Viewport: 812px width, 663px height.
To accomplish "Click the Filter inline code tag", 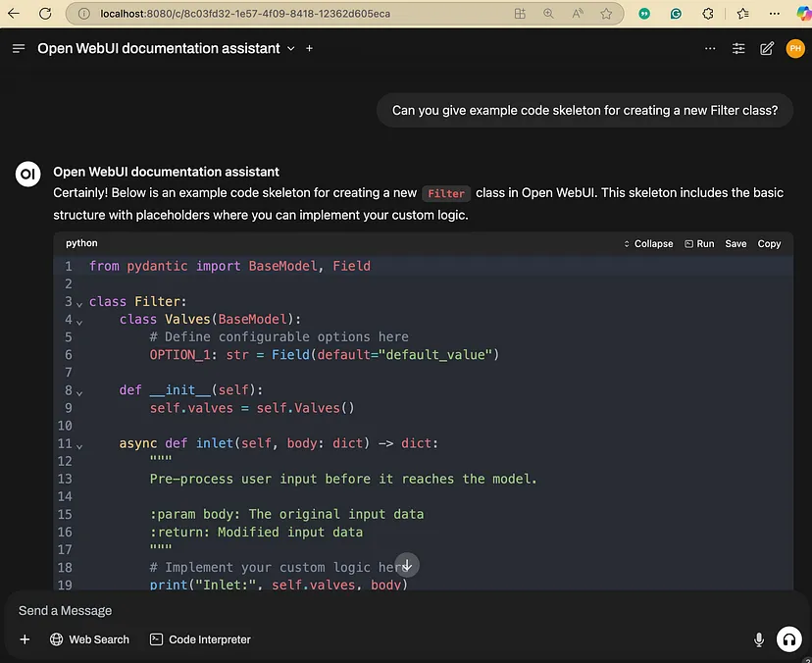I will (446, 194).
